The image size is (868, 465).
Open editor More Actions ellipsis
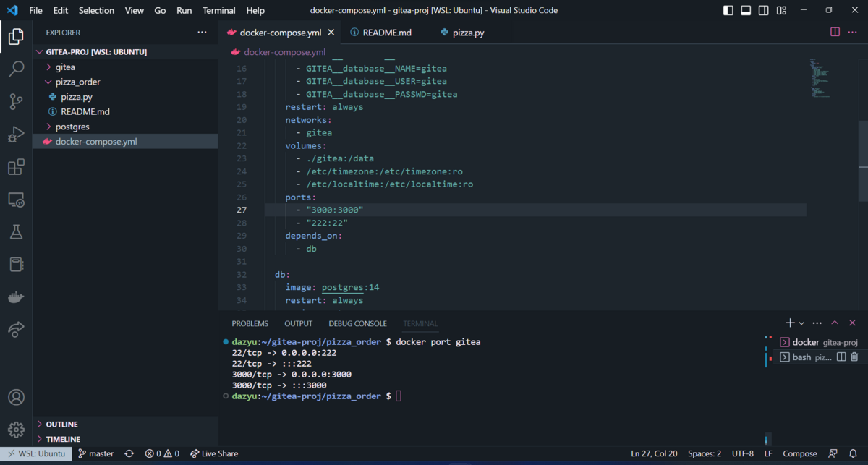click(x=854, y=33)
